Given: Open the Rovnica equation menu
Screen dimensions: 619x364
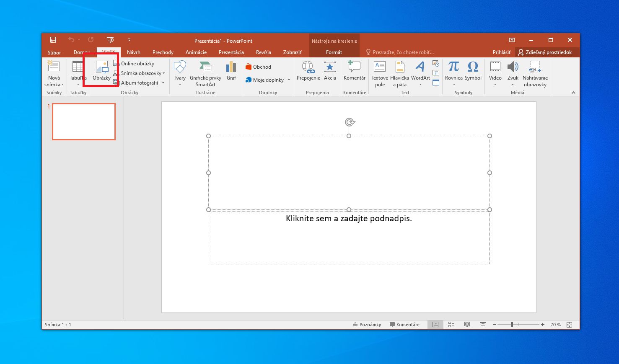Looking at the screenshot, I should [x=454, y=73].
